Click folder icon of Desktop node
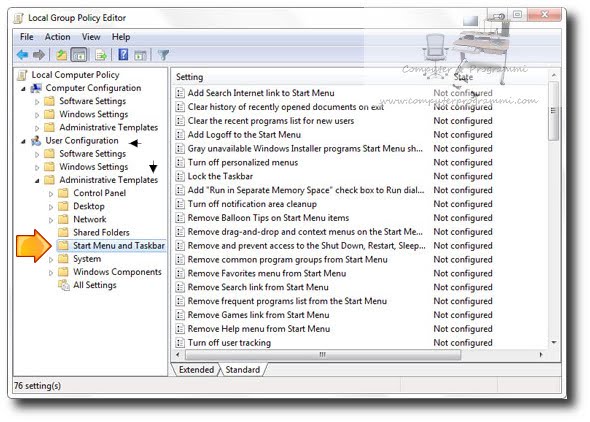590x422 pixels. (x=63, y=206)
